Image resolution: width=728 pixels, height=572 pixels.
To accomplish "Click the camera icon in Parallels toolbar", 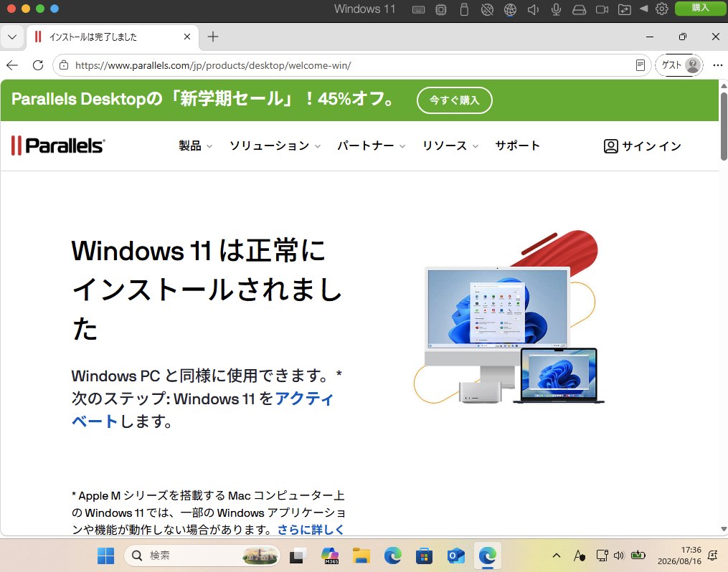I will (x=602, y=9).
